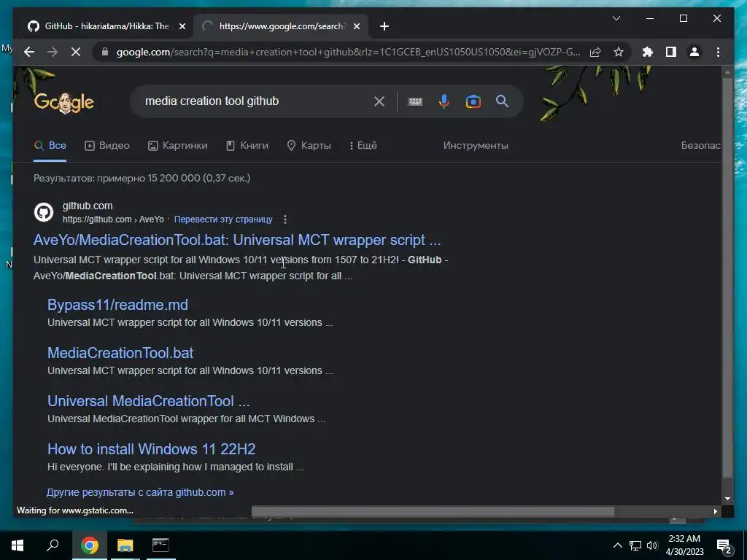
Task: Show hidden system tray icons
Action: (x=617, y=545)
